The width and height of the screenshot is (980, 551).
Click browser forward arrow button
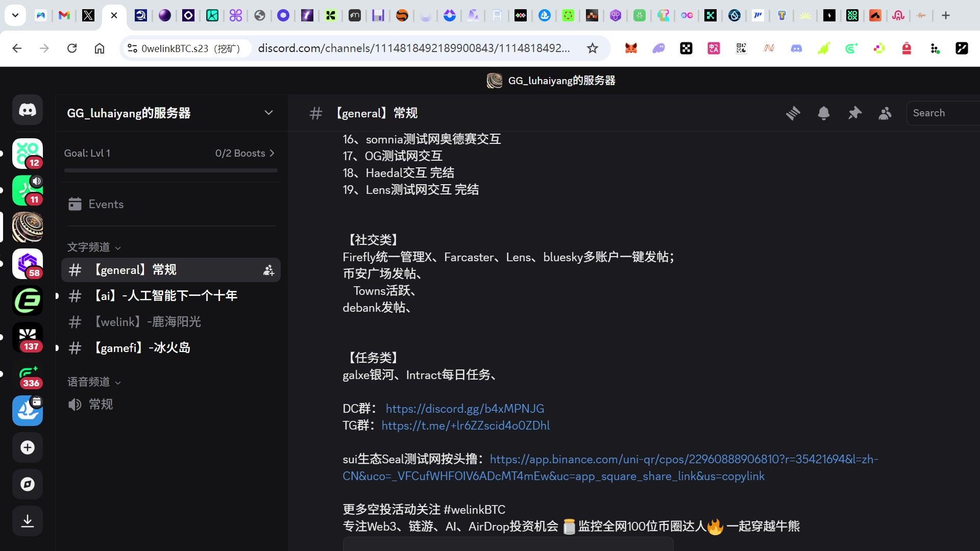click(44, 48)
